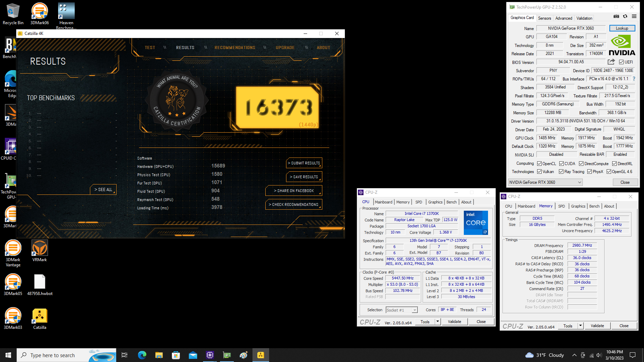Image resolution: width=644 pixels, height=362 pixels.
Task: Open Validation tab in GPU-Z
Action: coord(584,18)
